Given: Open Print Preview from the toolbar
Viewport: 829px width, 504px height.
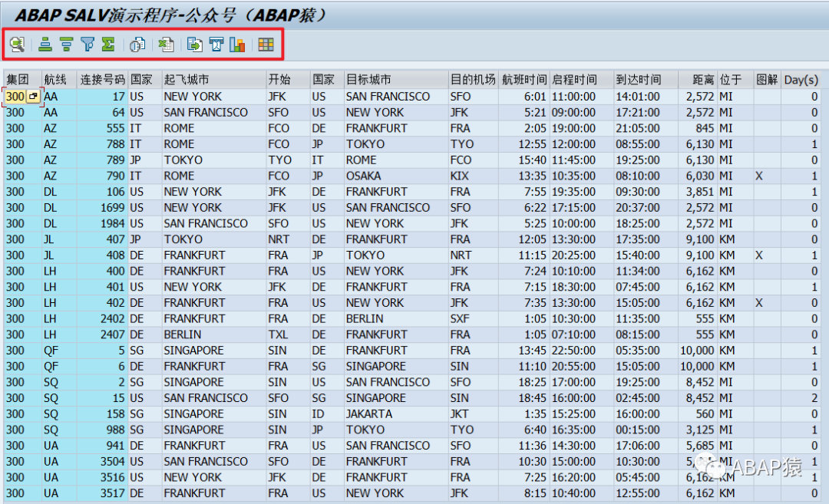Looking at the screenshot, I should pos(137,44).
